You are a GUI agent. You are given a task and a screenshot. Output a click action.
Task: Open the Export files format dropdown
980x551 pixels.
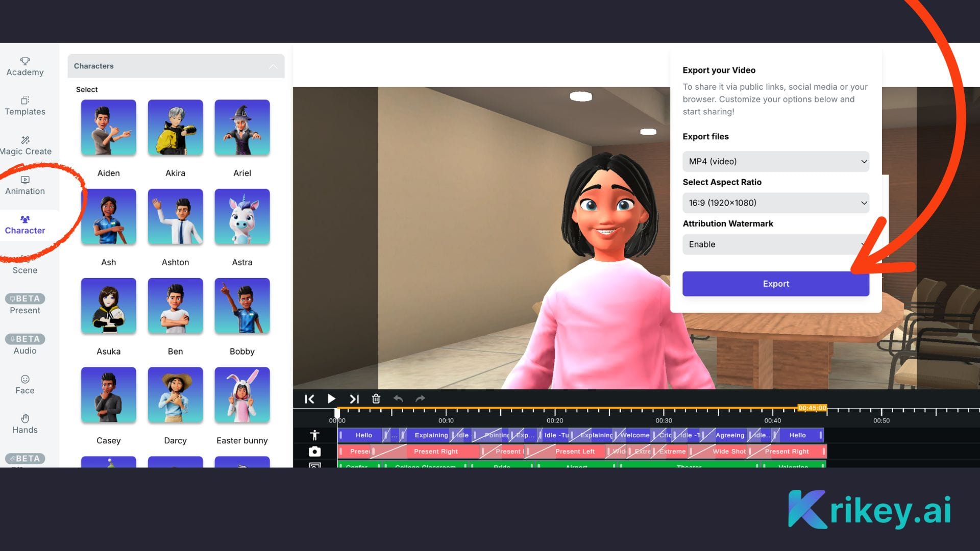tap(775, 161)
